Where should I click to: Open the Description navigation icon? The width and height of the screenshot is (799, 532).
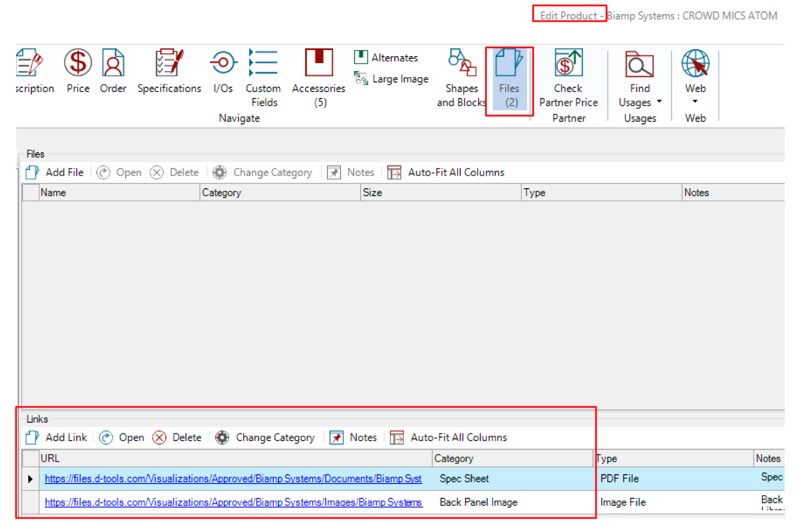click(x=30, y=63)
